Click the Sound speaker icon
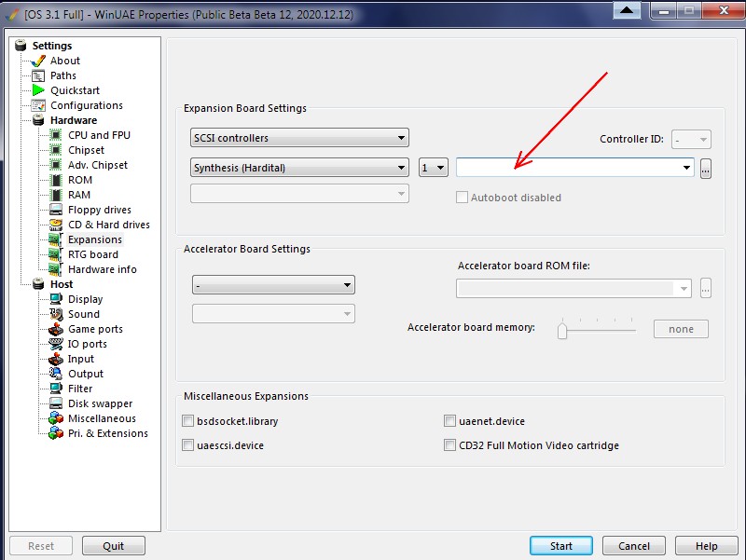The height and width of the screenshot is (560, 746). coord(56,314)
